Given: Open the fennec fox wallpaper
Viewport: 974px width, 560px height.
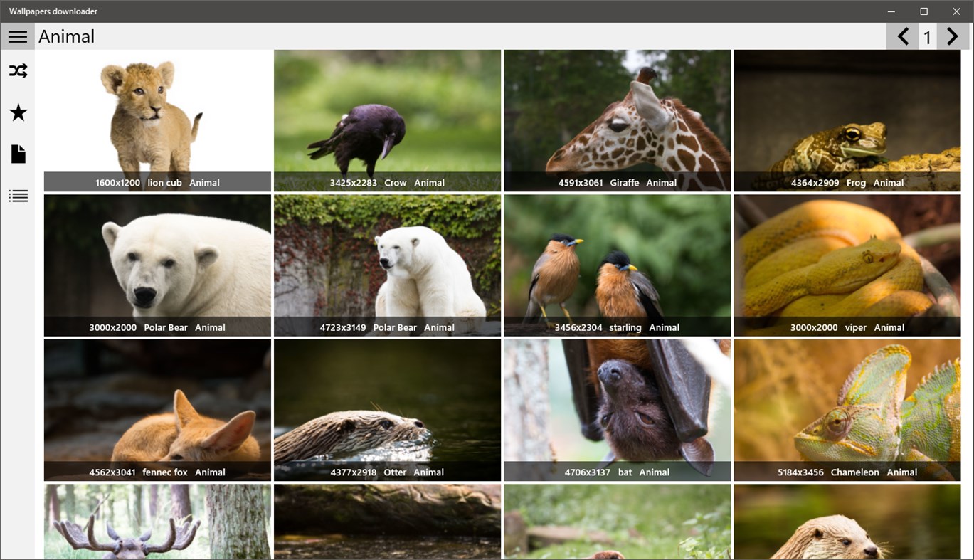Looking at the screenshot, I should (157, 406).
